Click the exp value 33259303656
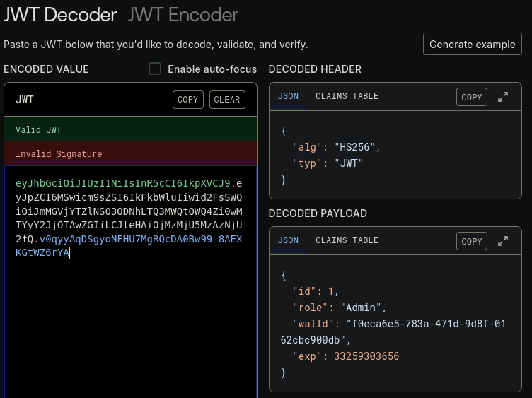Screen dimensions: 532x398 coord(366,356)
